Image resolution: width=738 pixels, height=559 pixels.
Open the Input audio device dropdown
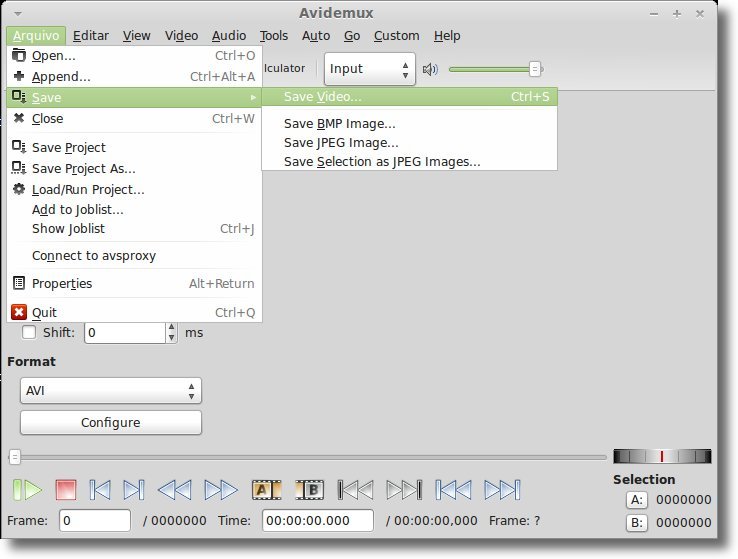point(370,69)
